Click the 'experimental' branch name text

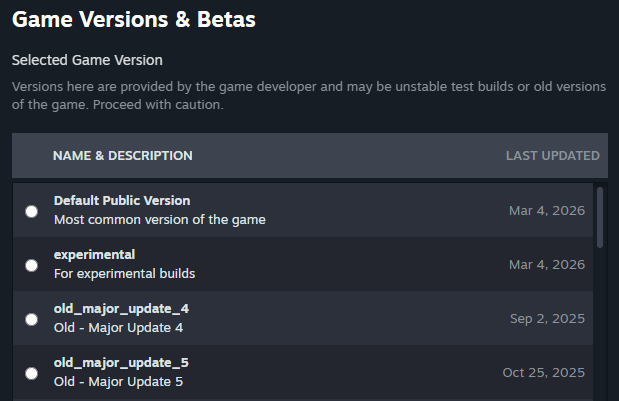coord(94,255)
